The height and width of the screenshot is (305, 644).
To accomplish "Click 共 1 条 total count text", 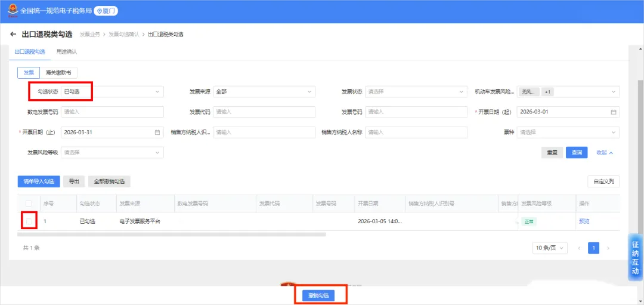I will (31, 248).
